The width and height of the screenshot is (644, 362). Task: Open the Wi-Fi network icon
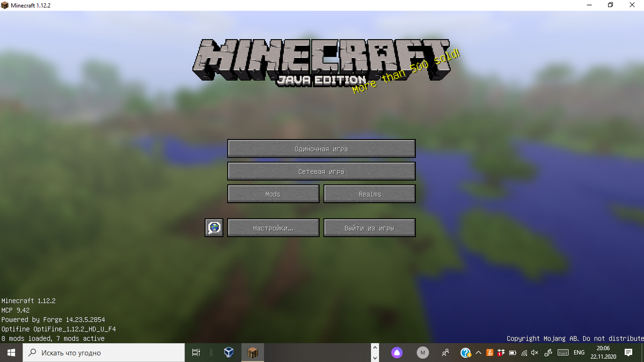(524, 353)
